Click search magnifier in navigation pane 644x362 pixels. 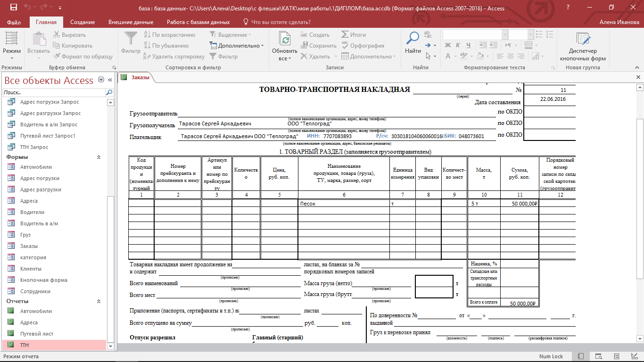pos(109,92)
